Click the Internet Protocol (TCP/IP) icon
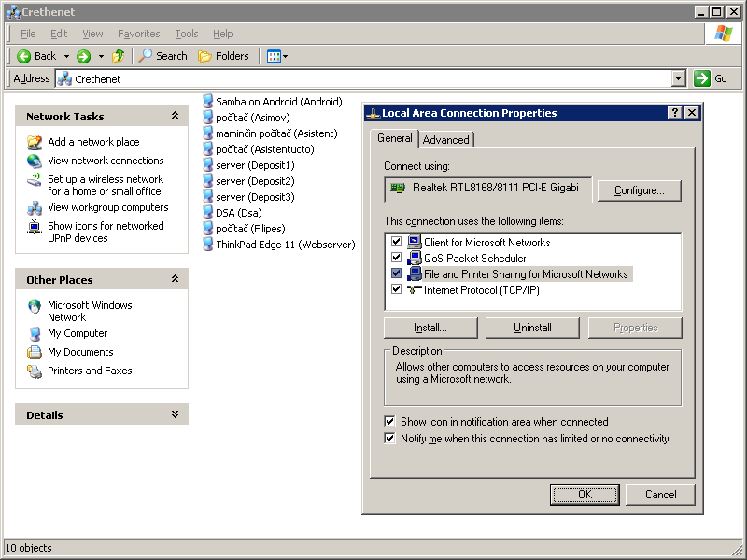The width and height of the screenshot is (747, 560). pyautogui.click(x=415, y=289)
